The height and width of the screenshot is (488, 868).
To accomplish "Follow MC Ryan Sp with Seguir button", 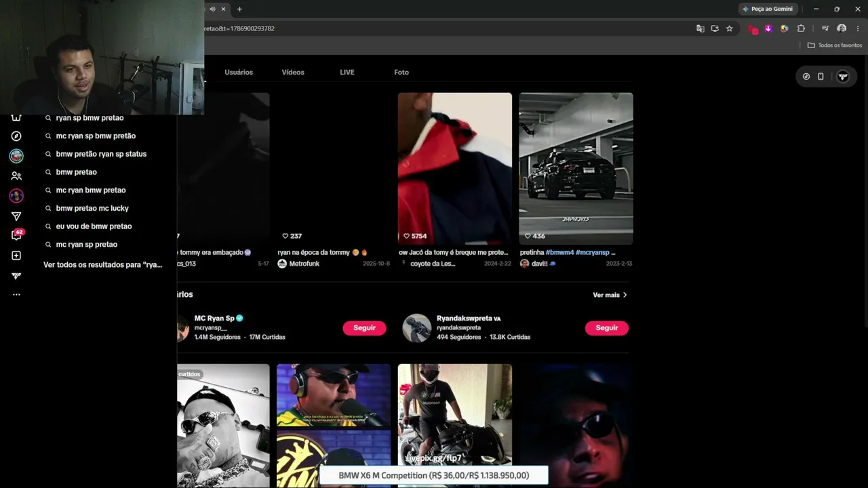I will (x=364, y=328).
